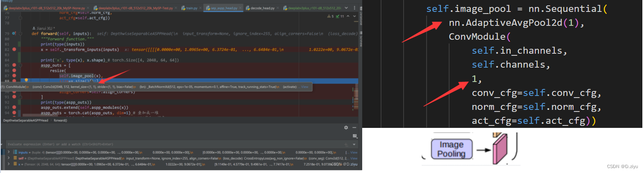The height and width of the screenshot is (173, 644).
Task: Toggle the breakpoint on line 82
Action: [x=14, y=49]
